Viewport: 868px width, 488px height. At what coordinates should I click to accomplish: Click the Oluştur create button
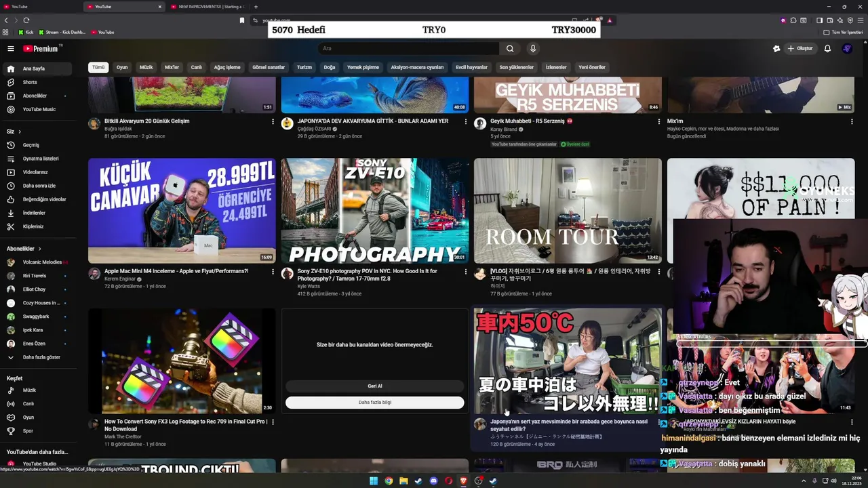pyautogui.click(x=800, y=48)
